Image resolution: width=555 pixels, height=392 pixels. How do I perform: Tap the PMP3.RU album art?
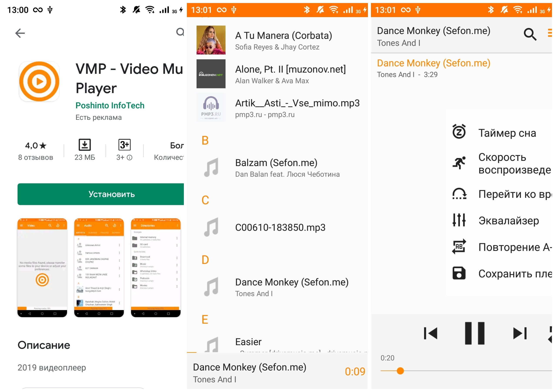point(211,108)
